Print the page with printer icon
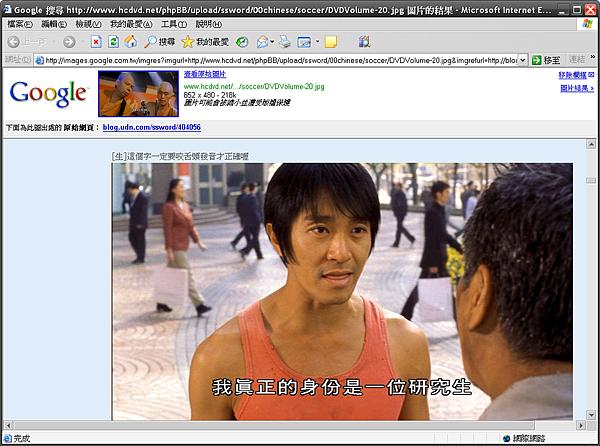The height and width of the screenshot is (446, 600). [x=285, y=42]
